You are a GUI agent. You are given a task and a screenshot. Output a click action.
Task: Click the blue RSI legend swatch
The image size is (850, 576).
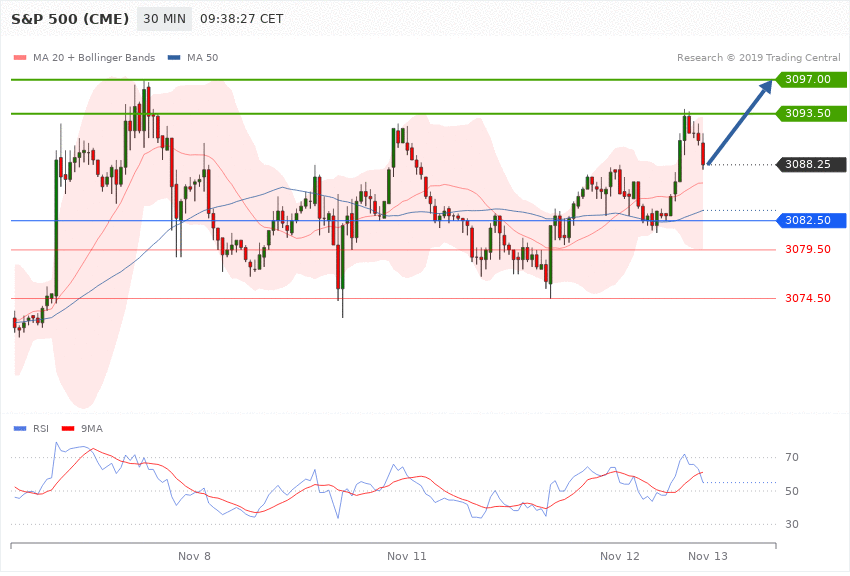tap(20, 429)
